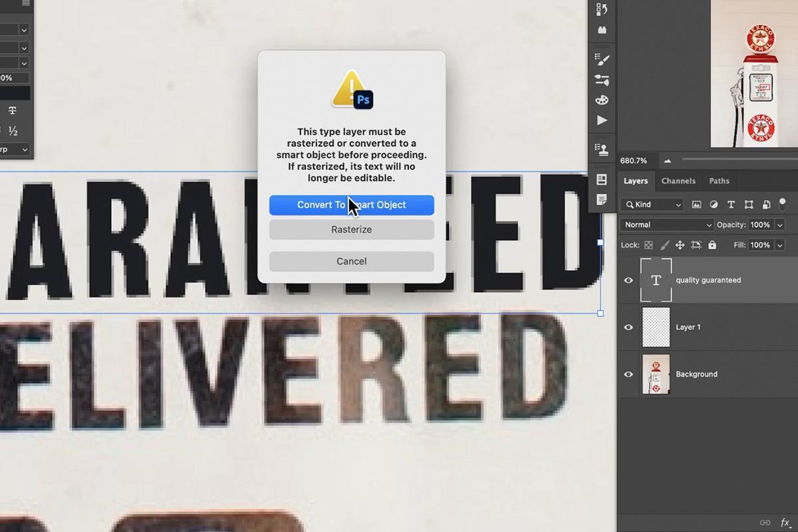
Task: Filter layers by pixel layers icon
Action: [696, 205]
